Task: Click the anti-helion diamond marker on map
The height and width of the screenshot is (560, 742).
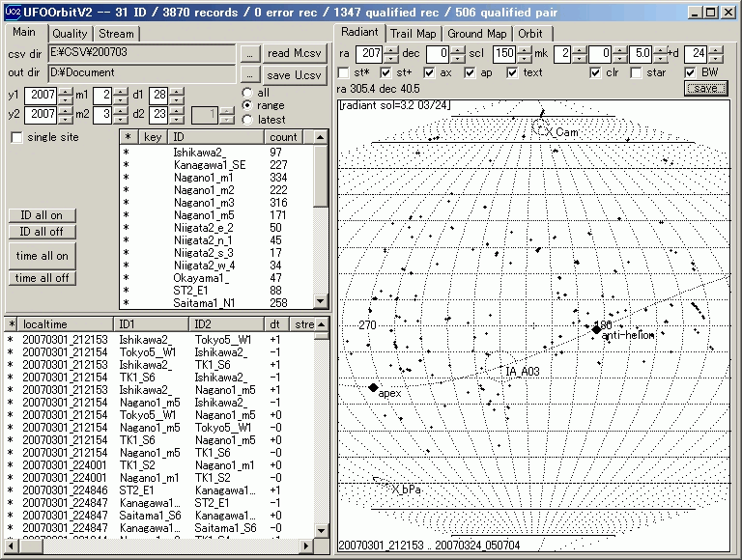Action: click(x=597, y=329)
